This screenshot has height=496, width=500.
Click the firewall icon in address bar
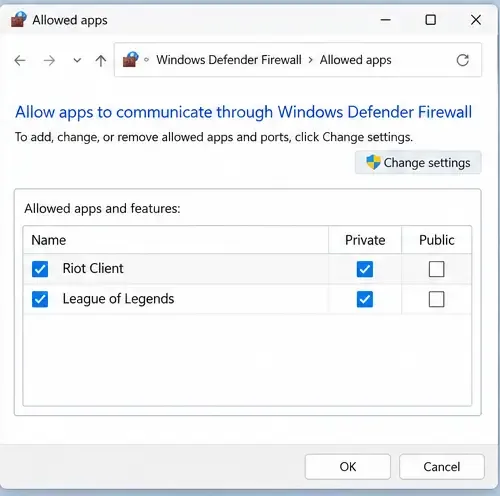(x=130, y=60)
